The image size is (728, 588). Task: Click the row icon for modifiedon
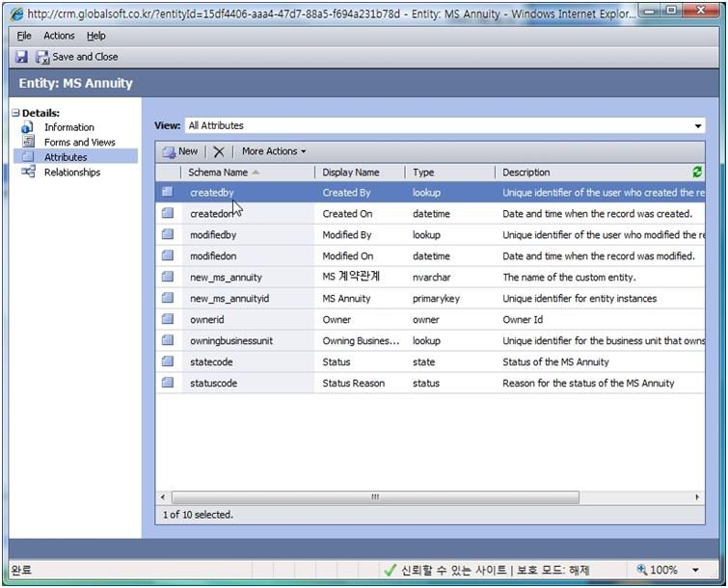click(x=168, y=255)
